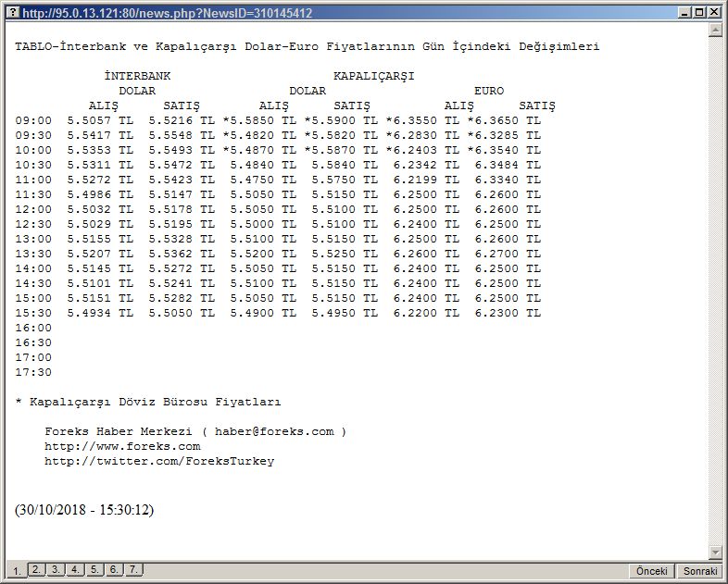Click scrollbar down arrow
This screenshot has height=584, width=728.
tap(715, 552)
